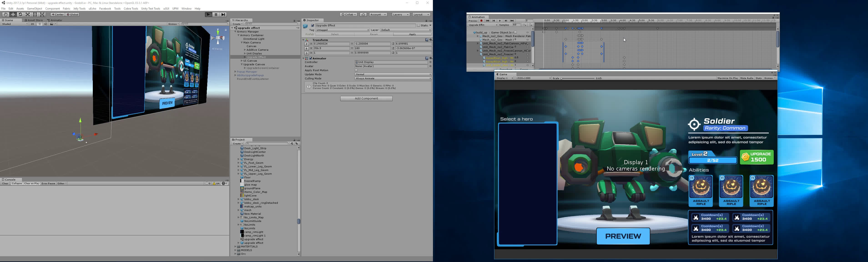
Task: Select the Scale tool
Action: point(28,15)
